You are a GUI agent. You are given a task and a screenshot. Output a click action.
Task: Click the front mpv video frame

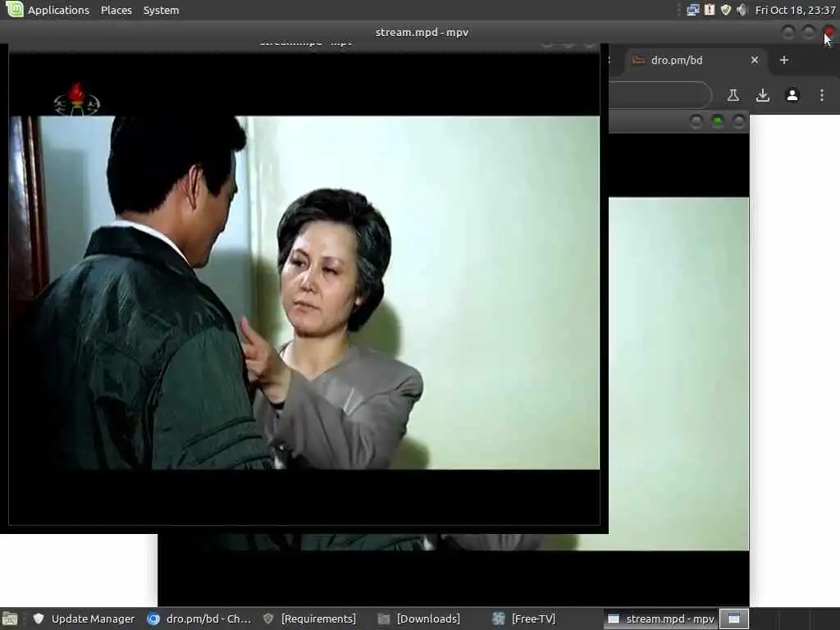tap(304, 293)
